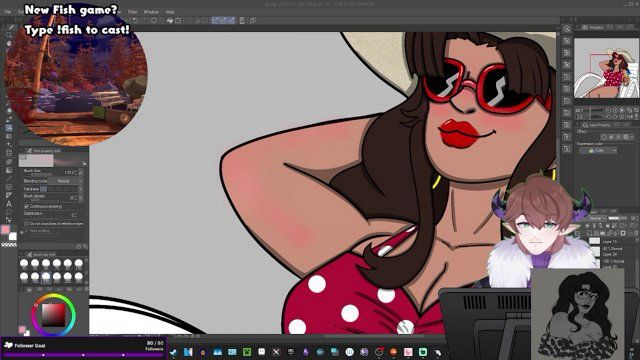Open sub tool detail wrench icon

(x=85, y=246)
